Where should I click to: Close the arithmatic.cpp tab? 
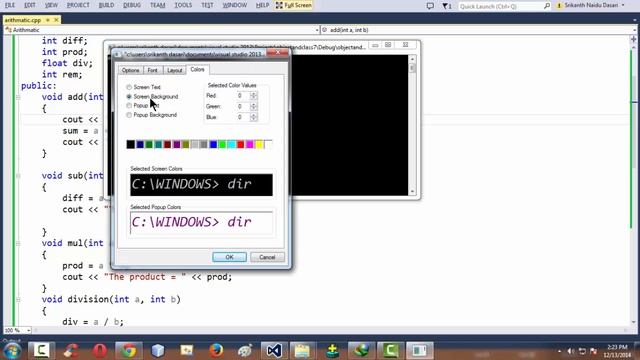click(56, 20)
